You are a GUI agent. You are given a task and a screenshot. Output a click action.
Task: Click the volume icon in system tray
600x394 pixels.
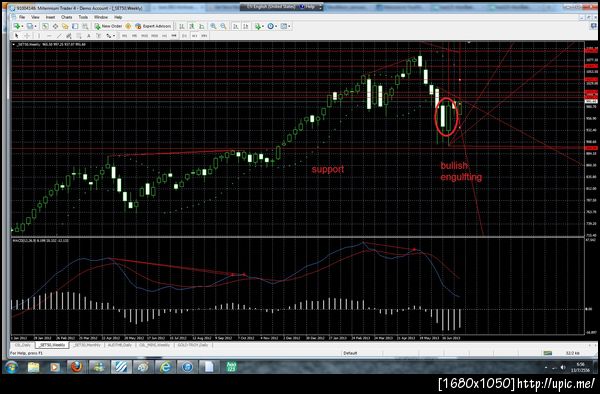coord(563,367)
